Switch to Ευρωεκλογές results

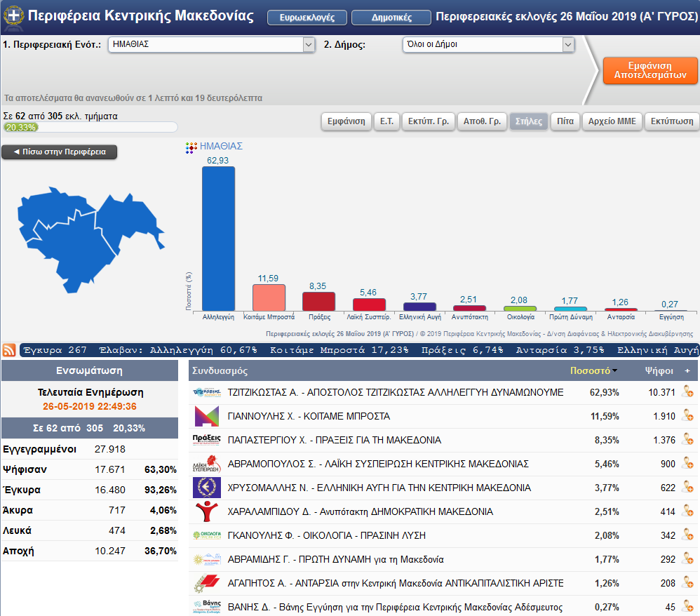pyautogui.click(x=307, y=18)
